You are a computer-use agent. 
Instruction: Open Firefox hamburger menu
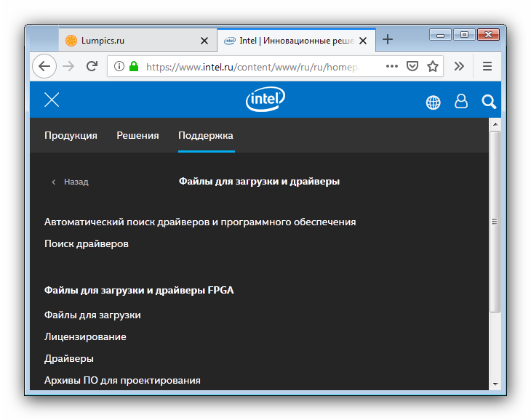tap(487, 66)
